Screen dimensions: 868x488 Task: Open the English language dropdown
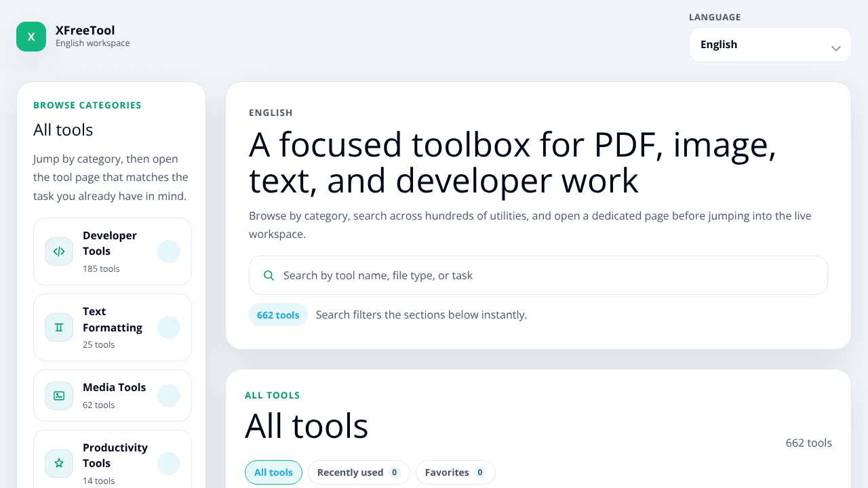click(770, 45)
